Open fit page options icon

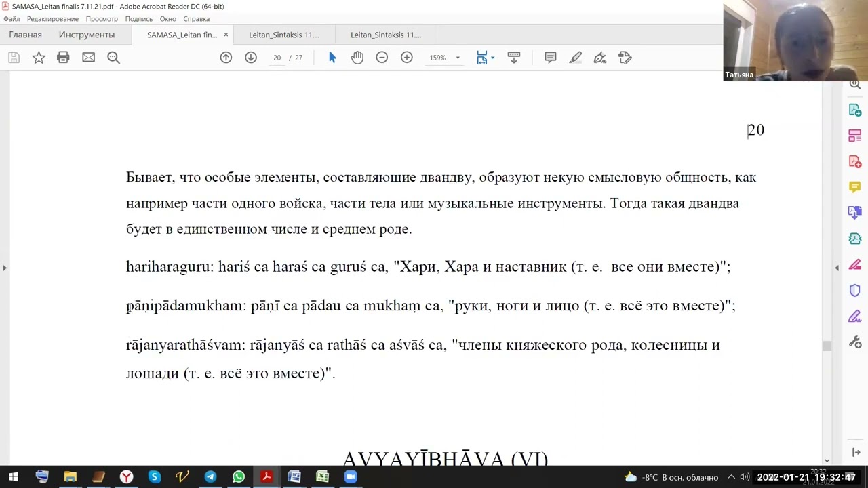(481, 58)
